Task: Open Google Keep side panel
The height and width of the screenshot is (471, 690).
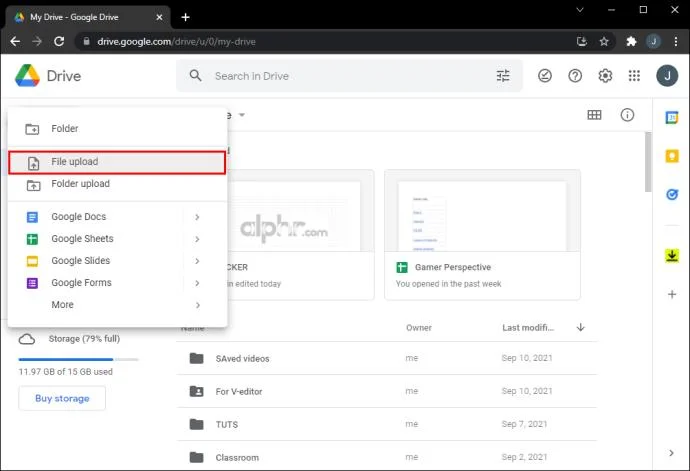Action: 672,156
